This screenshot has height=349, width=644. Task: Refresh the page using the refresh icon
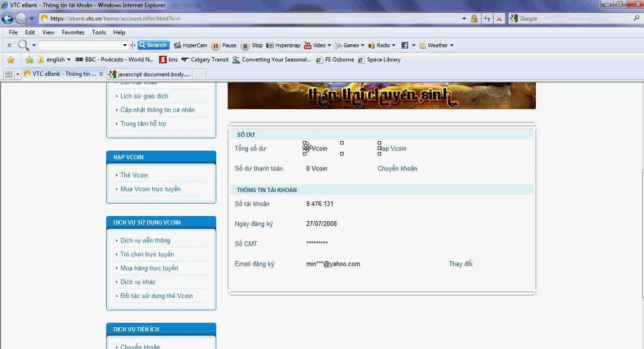pyautogui.click(x=487, y=19)
